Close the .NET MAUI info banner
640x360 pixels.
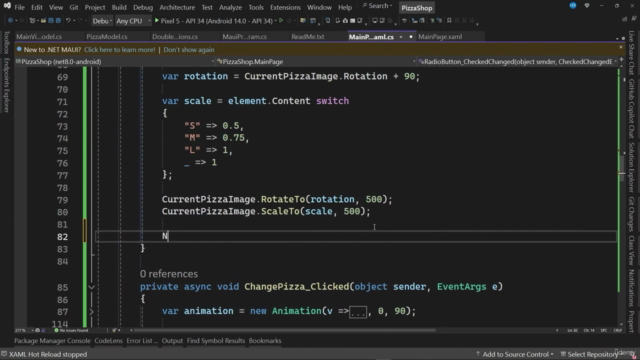pos(621,48)
